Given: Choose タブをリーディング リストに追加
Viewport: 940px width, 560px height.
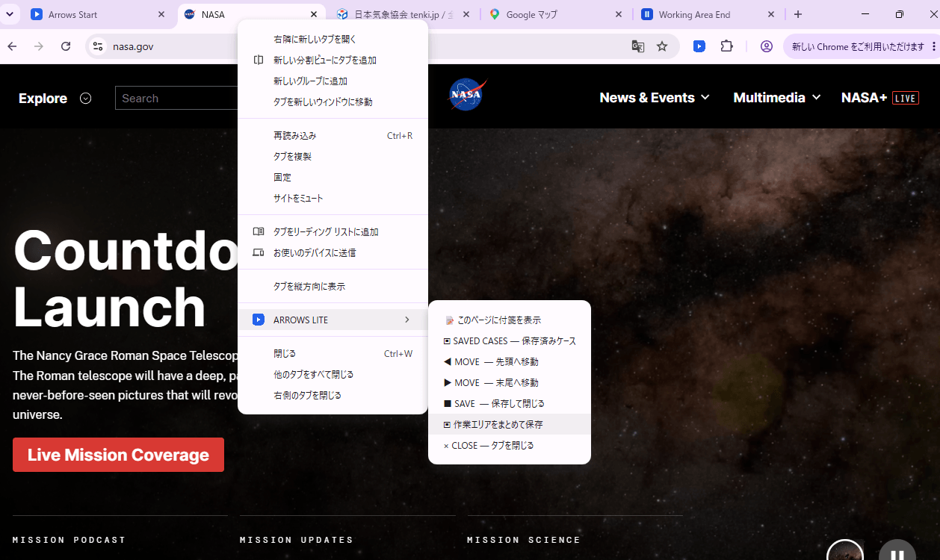Looking at the screenshot, I should [x=333, y=231].
